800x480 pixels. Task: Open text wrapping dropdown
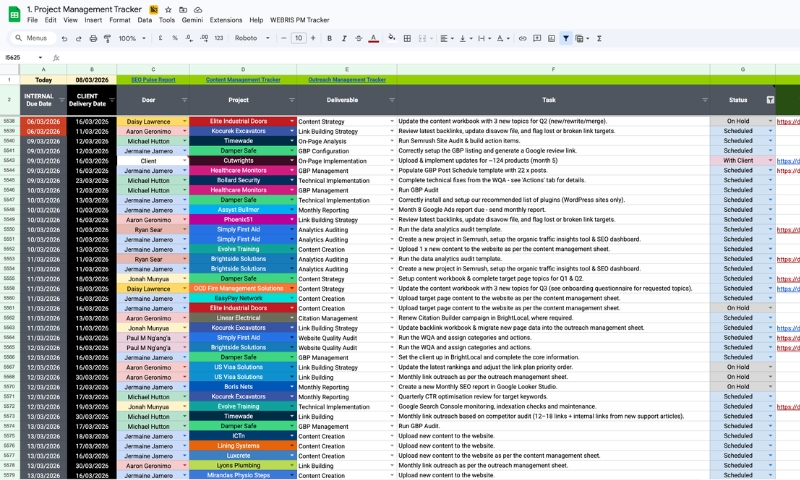point(484,38)
